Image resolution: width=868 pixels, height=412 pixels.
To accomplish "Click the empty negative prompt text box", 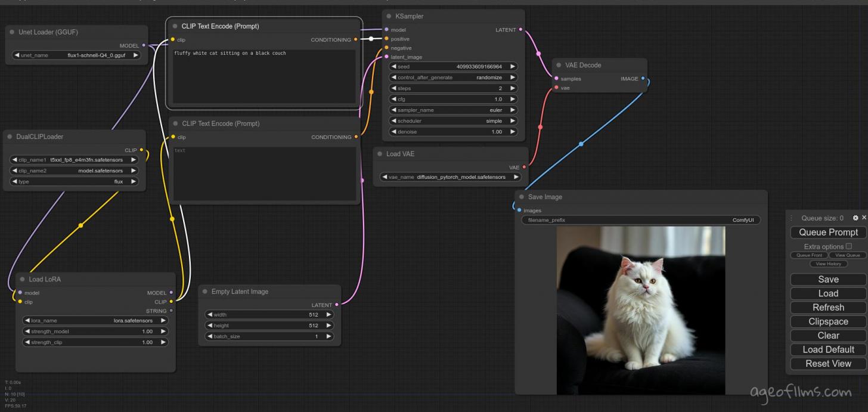I will (265, 174).
